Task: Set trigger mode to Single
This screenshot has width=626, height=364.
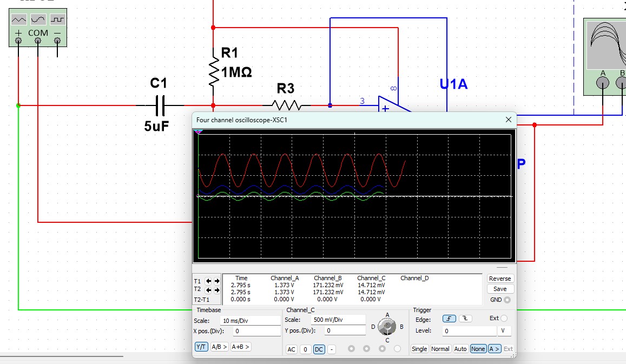Action: (419, 349)
